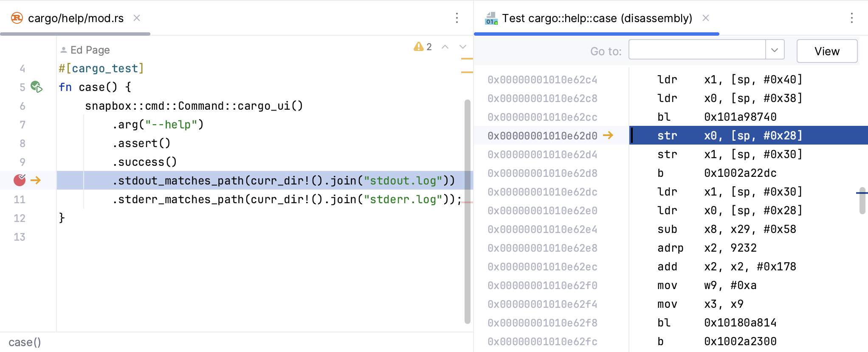The height and width of the screenshot is (352, 868).
Task: Select instruction b 0x1002a2300
Action: pos(717,341)
